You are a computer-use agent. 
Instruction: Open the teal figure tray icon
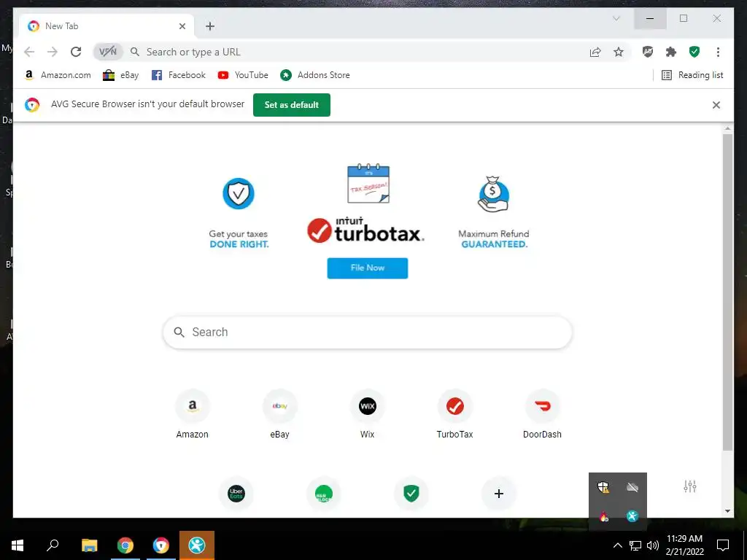click(632, 516)
